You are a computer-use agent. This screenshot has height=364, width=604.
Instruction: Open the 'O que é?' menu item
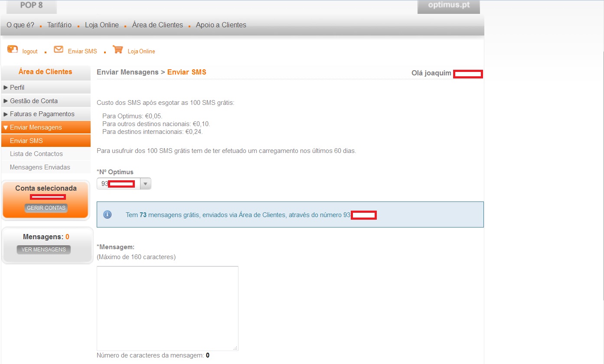click(x=20, y=25)
